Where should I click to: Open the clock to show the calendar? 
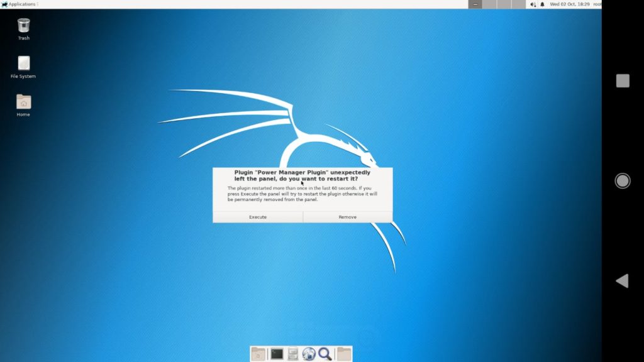(x=570, y=4)
